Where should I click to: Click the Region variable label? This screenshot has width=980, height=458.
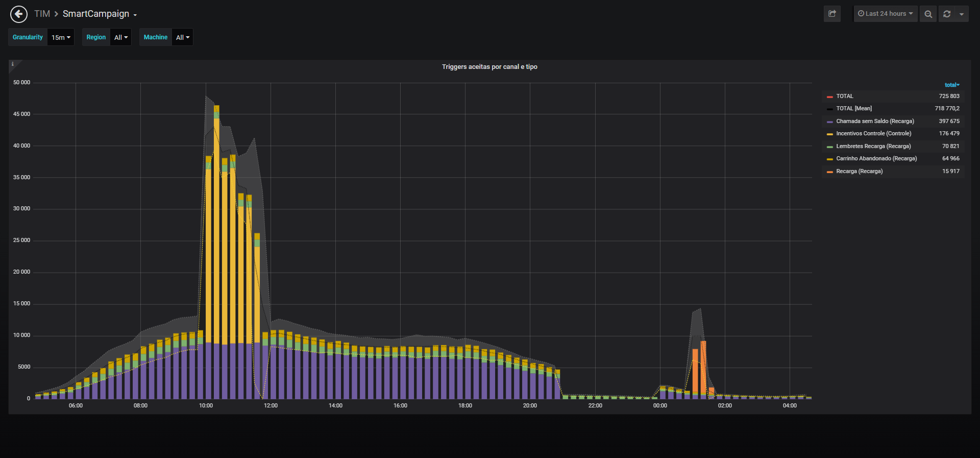(x=96, y=37)
